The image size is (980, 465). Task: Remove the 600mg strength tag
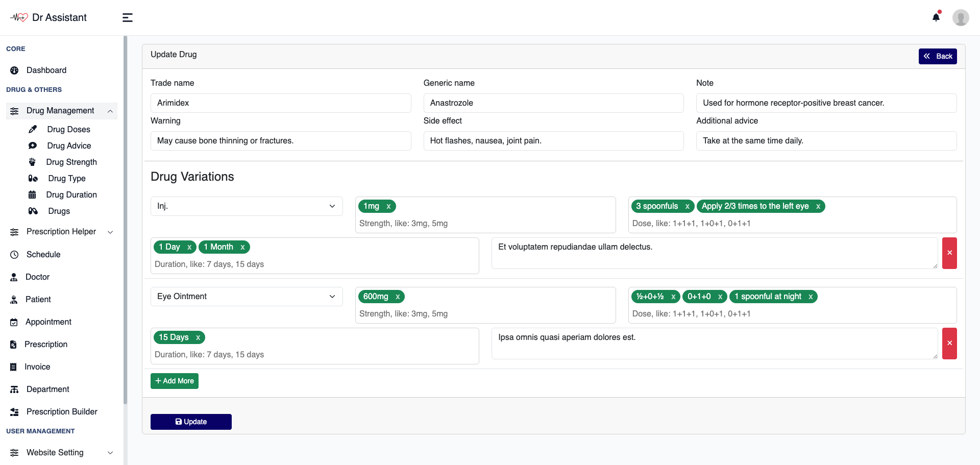(398, 297)
